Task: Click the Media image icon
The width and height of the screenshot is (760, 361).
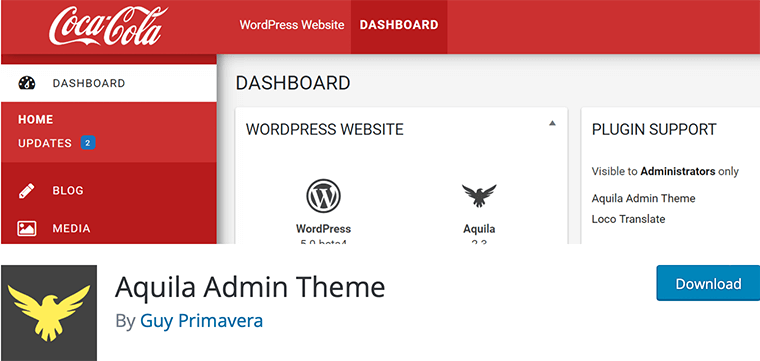Action: coord(27,228)
